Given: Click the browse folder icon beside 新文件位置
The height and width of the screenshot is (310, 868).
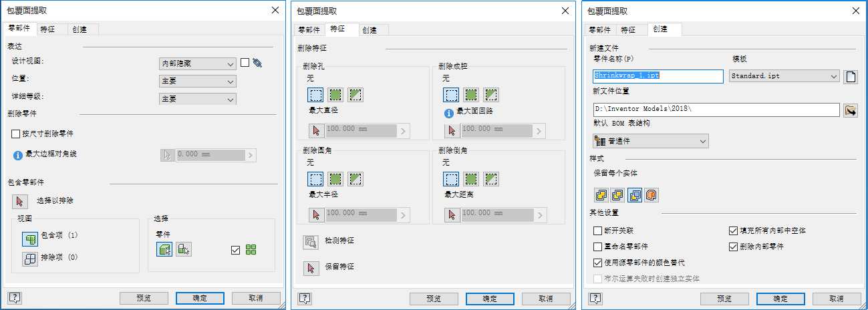Looking at the screenshot, I should 851,110.
